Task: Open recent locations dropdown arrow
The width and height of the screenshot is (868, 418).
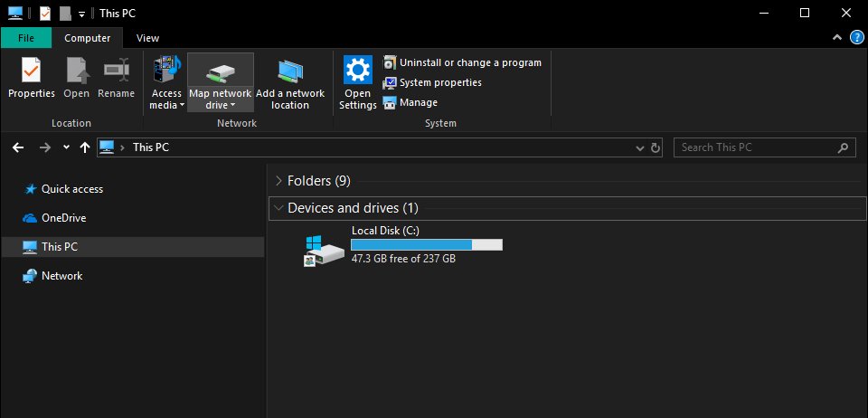Action: (x=66, y=147)
